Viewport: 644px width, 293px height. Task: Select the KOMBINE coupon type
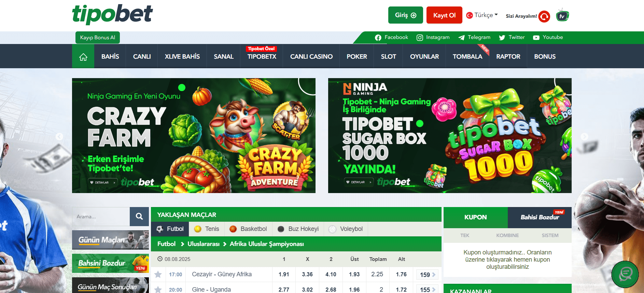507,235
